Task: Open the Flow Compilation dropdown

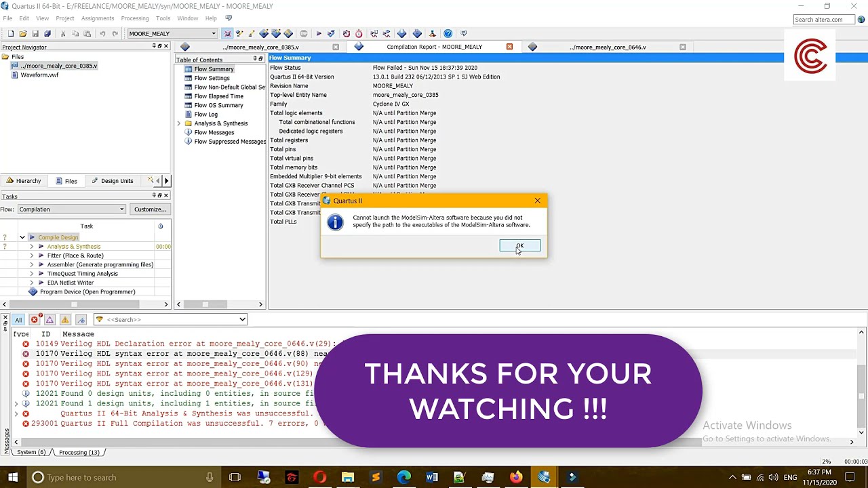Action: click(71, 209)
